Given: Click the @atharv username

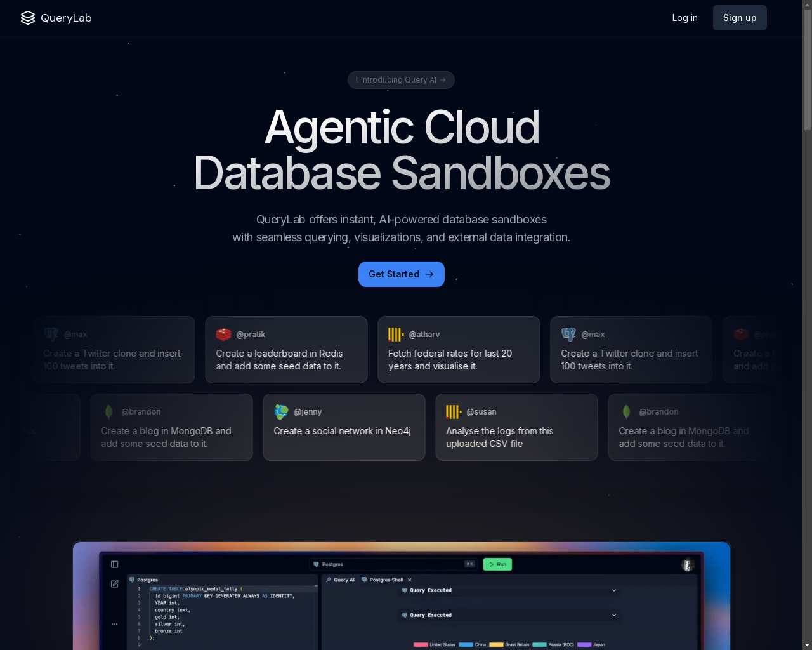Looking at the screenshot, I should coord(424,335).
